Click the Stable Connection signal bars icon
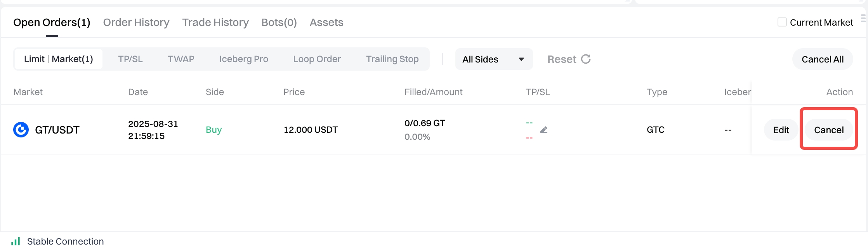 [16, 241]
